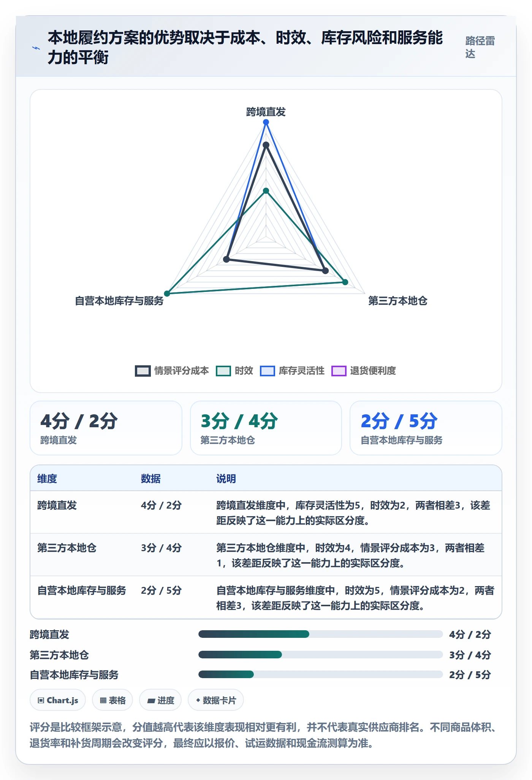Select the Chart.js chip
Image resolution: width=532 pixels, height=780 pixels.
pos(58,700)
